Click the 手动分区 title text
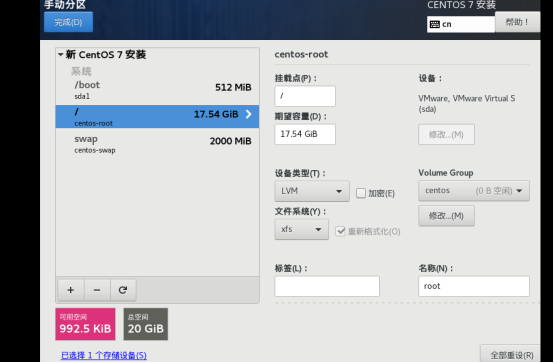554x363 pixels. 65,5
